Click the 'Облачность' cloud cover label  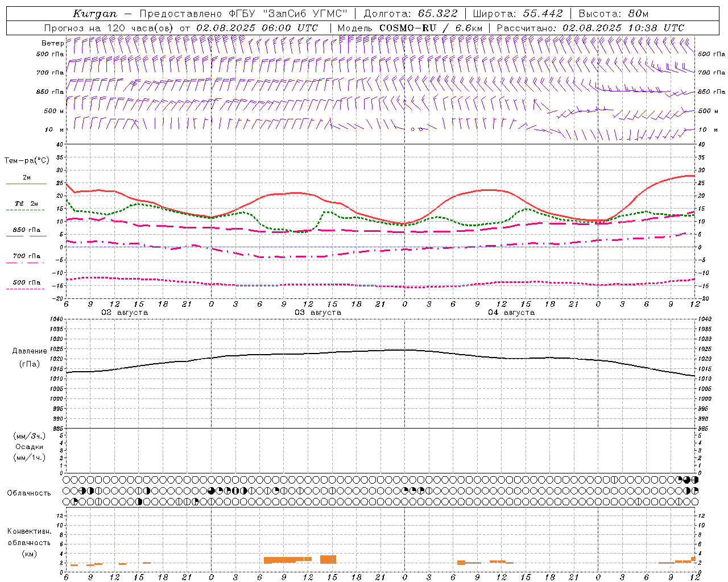coord(29,493)
